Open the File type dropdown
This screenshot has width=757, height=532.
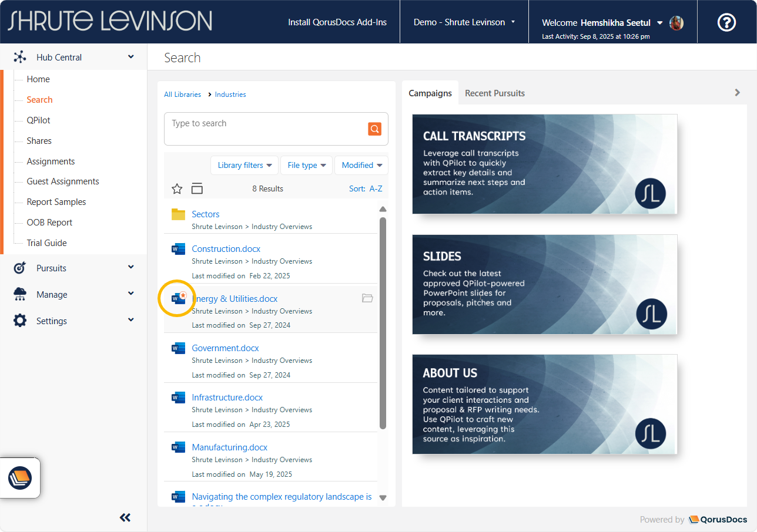[x=306, y=165]
